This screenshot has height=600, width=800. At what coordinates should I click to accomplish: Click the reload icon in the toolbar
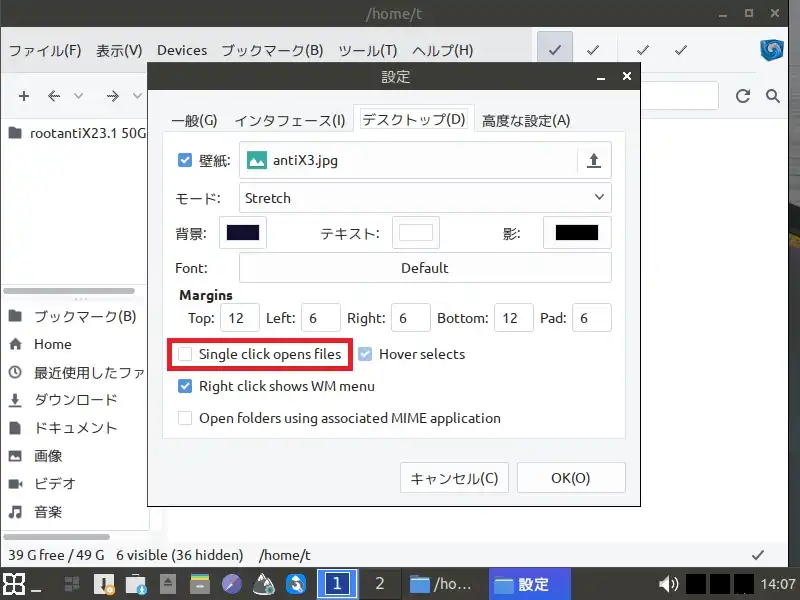tap(743, 96)
